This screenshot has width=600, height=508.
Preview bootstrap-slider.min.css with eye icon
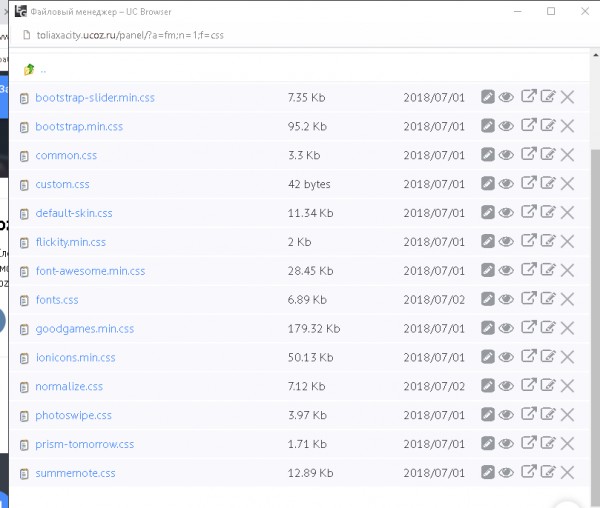[x=506, y=97]
